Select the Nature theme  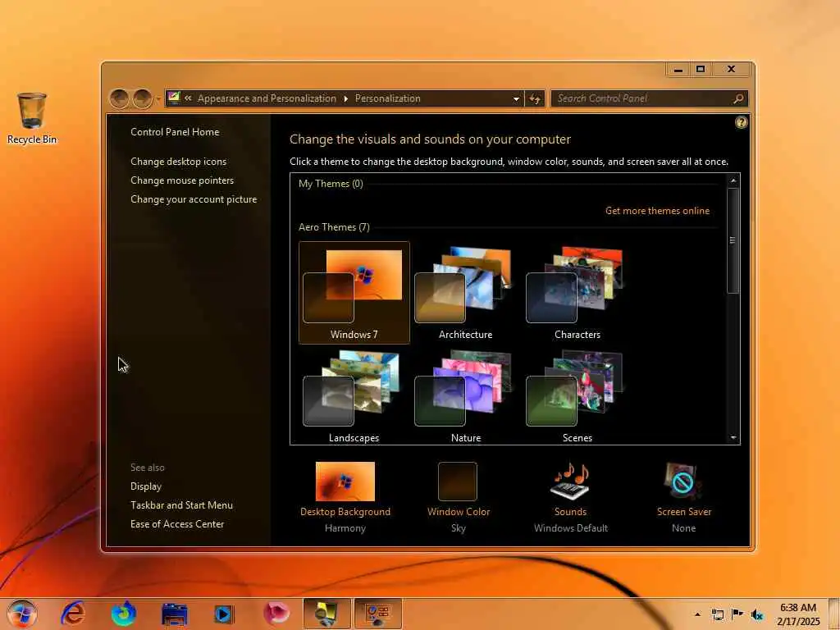tap(466, 396)
